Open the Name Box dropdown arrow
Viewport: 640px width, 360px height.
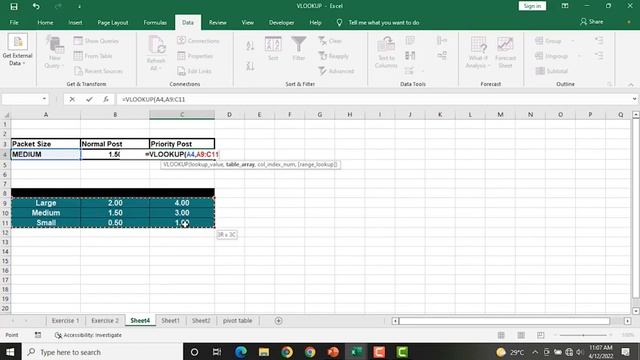pos(44,99)
